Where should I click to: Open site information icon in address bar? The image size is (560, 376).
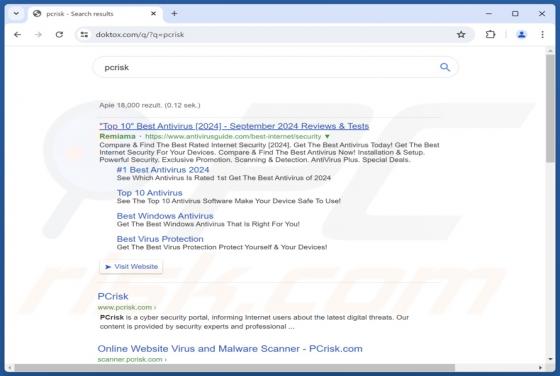click(x=84, y=35)
